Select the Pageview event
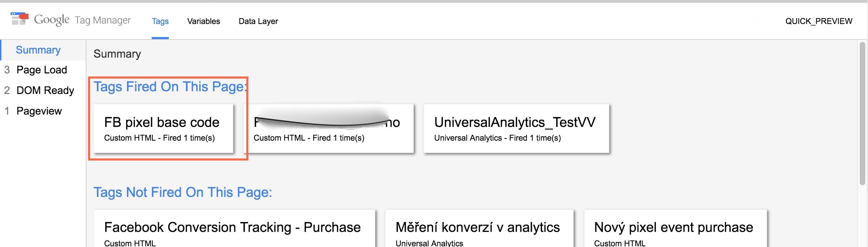 (39, 111)
